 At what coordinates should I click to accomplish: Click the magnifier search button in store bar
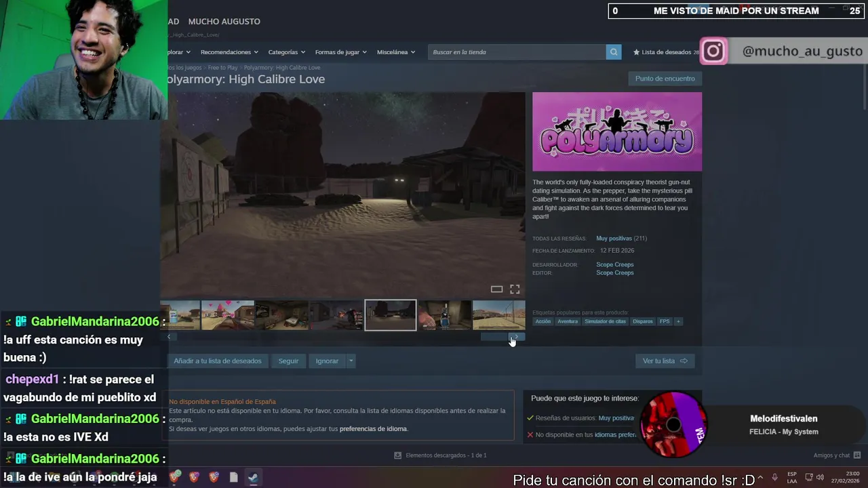pos(613,52)
